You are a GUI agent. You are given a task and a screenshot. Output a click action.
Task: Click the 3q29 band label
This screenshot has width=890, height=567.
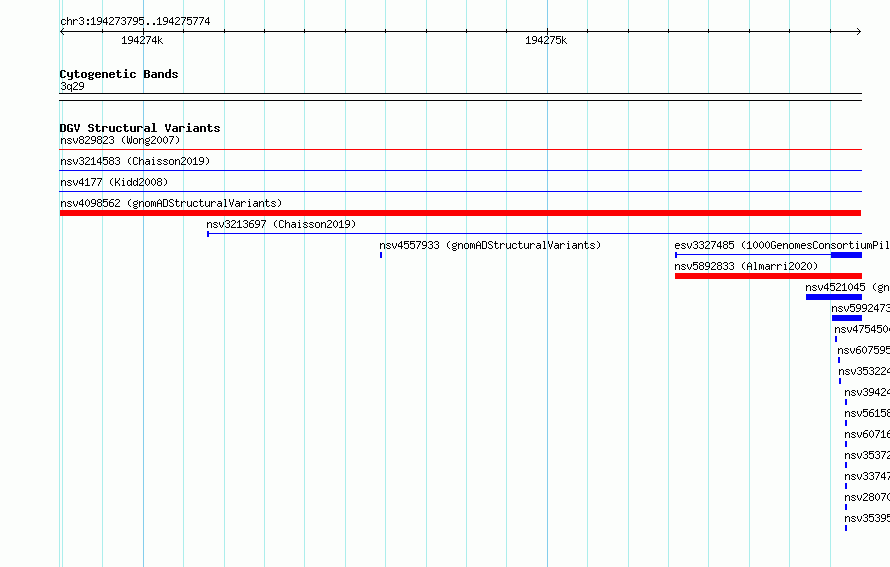pos(72,86)
